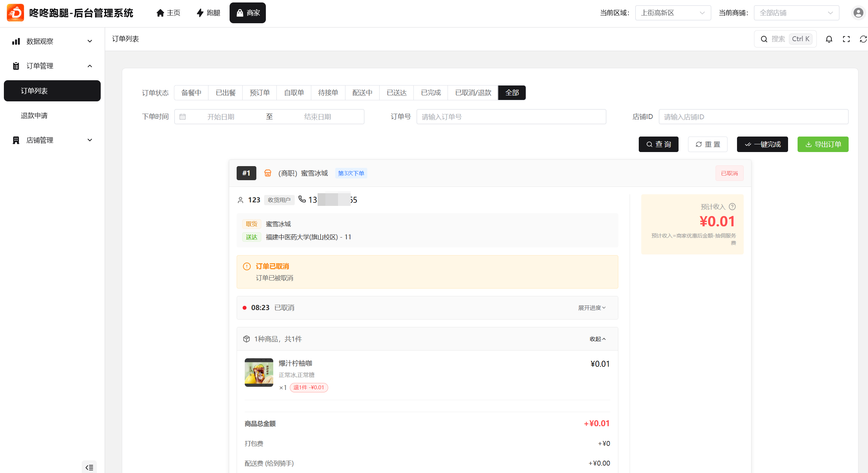
Task: Filter orders by 待接单 status
Action: click(328, 93)
